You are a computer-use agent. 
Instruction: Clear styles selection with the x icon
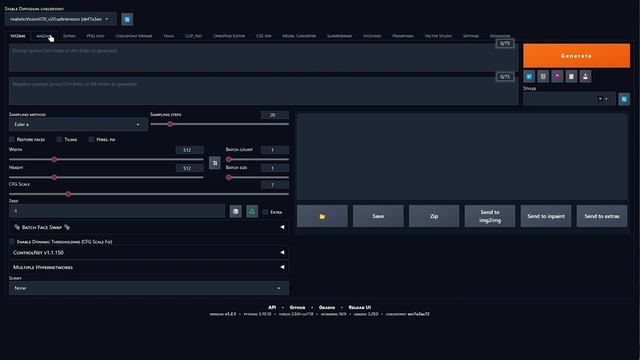coord(600,99)
